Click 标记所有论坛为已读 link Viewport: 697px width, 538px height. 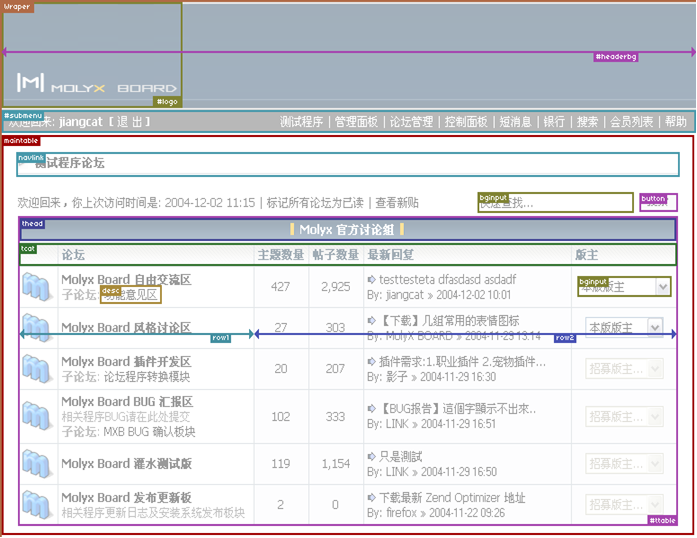pos(315,203)
